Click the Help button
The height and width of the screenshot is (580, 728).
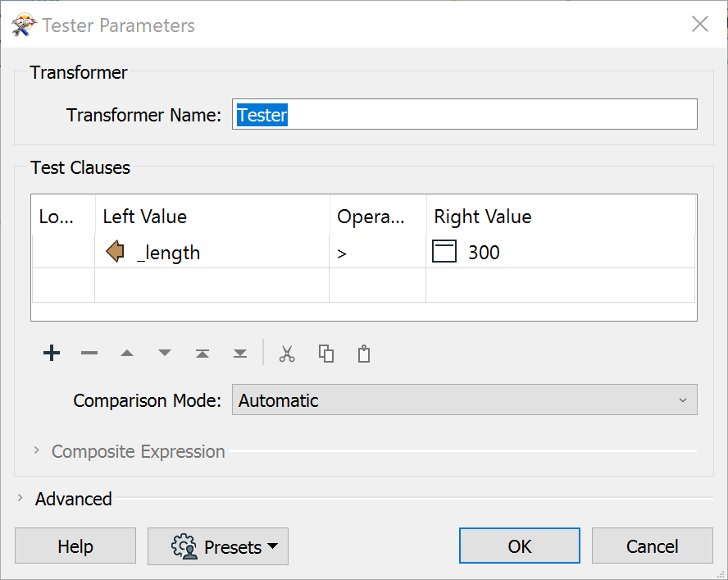tap(75, 546)
